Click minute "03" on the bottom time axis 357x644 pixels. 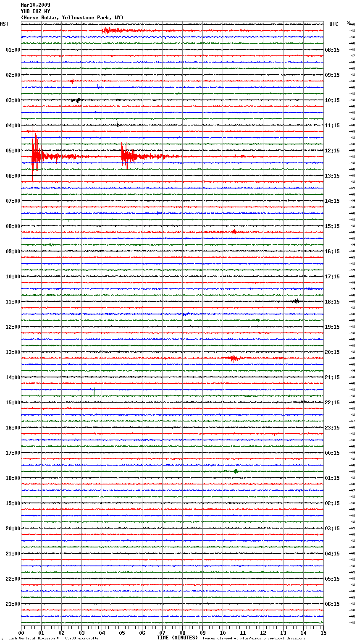[81, 633]
